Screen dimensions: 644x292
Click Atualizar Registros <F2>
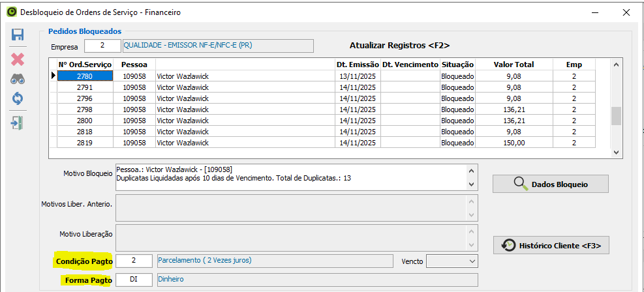pyautogui.click(x=399, y=45)
